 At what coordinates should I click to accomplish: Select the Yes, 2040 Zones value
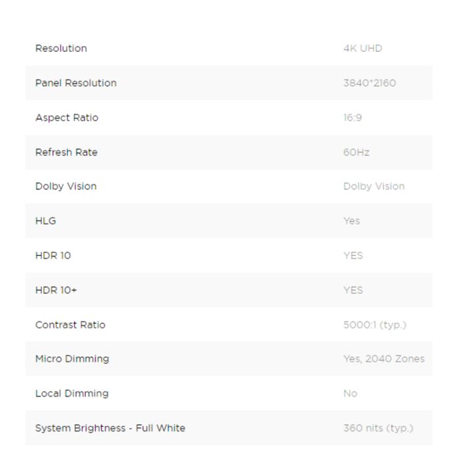pyautogui.click(x=384, y=359)
